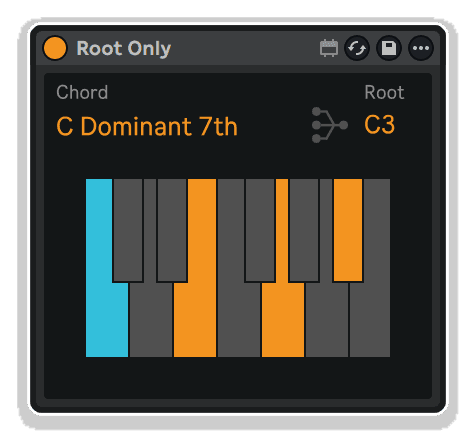Click the note-merge routing icon

pos(330,125)
